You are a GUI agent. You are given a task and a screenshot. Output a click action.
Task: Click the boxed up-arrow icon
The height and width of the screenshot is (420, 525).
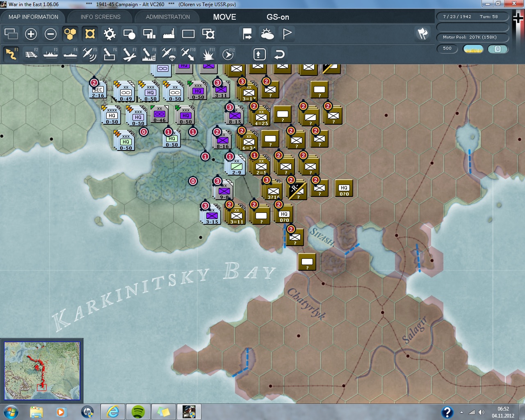pos(260,54)
